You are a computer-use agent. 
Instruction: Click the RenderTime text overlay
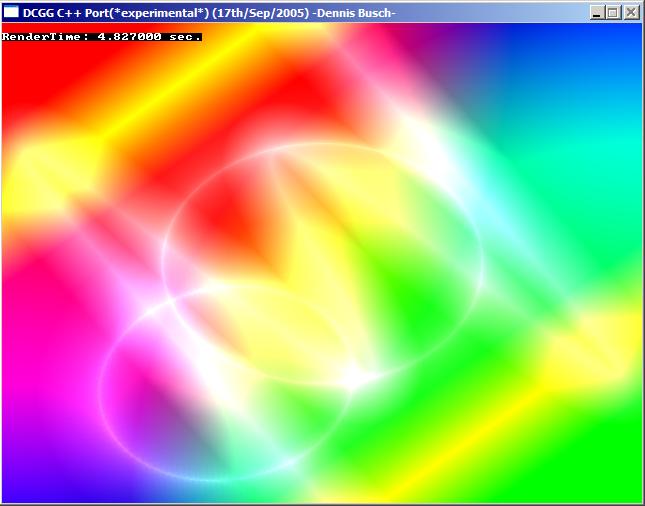click(x=101, y=36)
